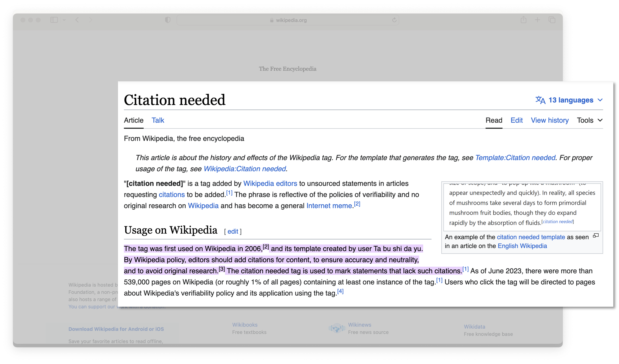Enlarge the example image via the expand icon
This screenshot has width=619, height=364.
click(x=596, y=236)
